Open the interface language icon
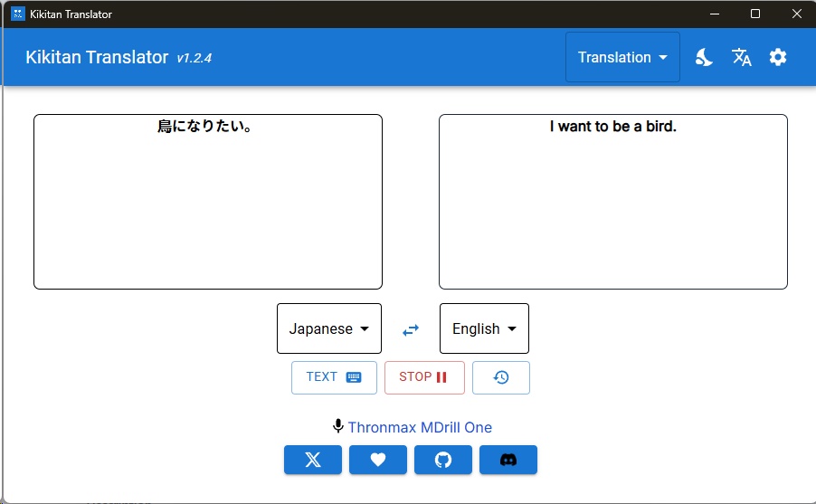816x504 pixels. pyautogui.click(x=741, y=57)
